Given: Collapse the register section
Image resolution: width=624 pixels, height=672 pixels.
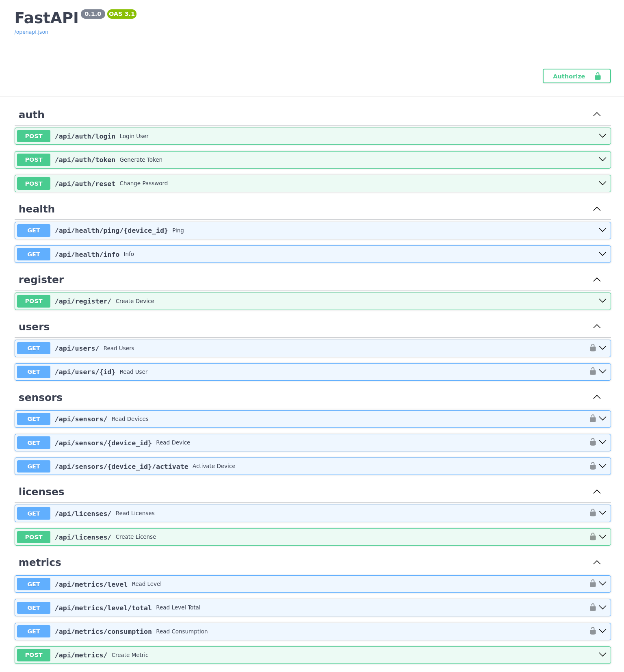Looking at the screenshot, I should pos(596,280).
